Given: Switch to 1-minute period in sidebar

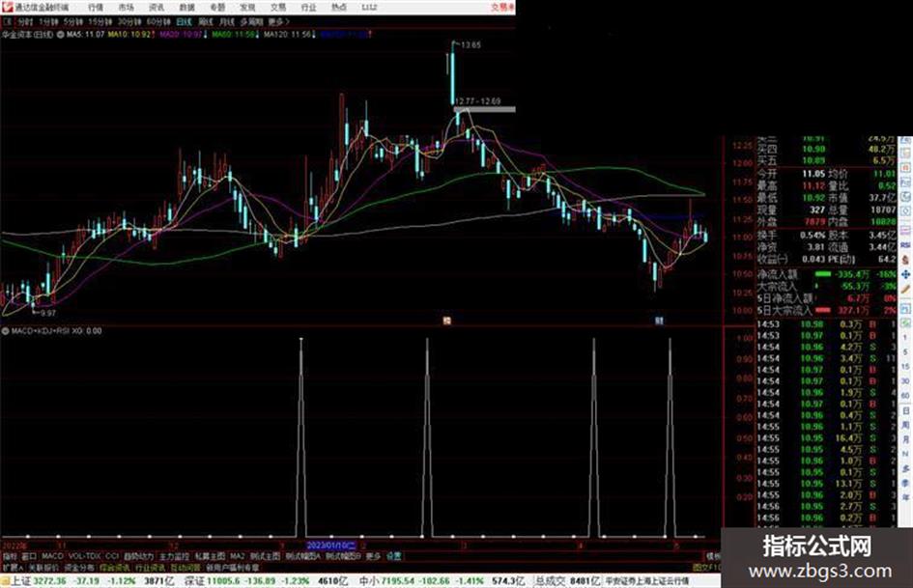Looking at the screenshot, I should 905,337.
